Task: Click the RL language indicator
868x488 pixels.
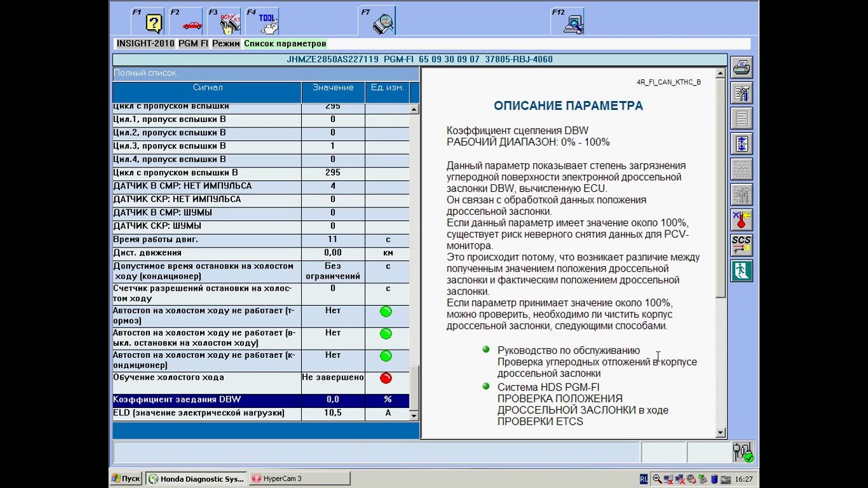Action: (x=644, y=479)
